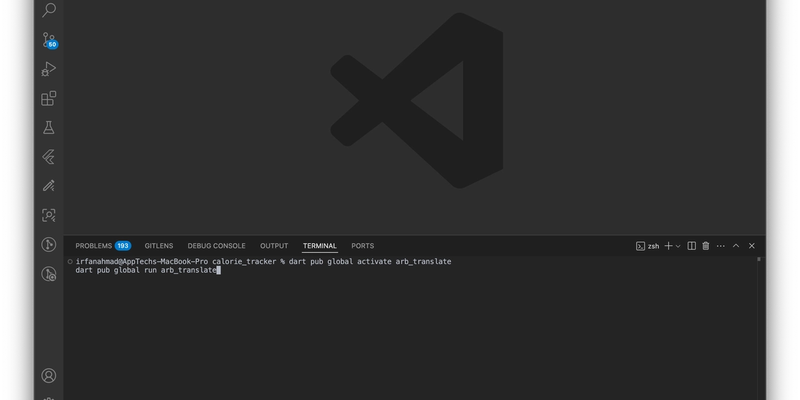This screenshot has width=800, height=400.
Task: Open terminal panel more actions menu
Action: coord(720,246)
